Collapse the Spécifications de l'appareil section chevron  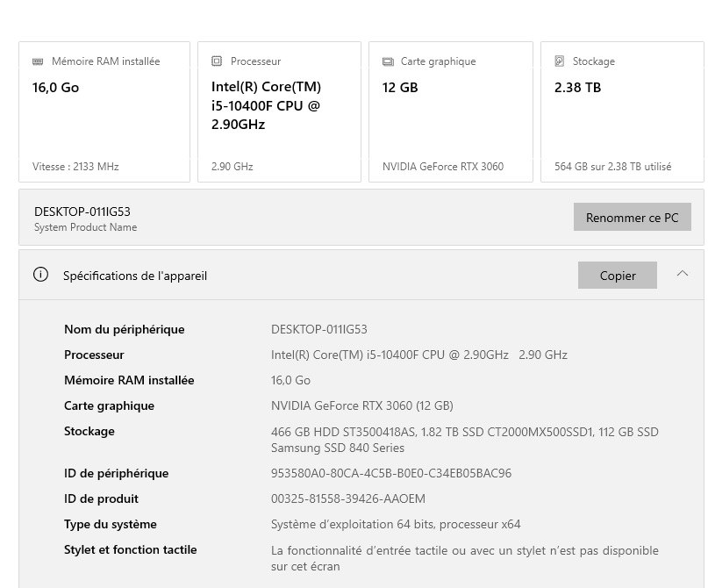[682, 274]
